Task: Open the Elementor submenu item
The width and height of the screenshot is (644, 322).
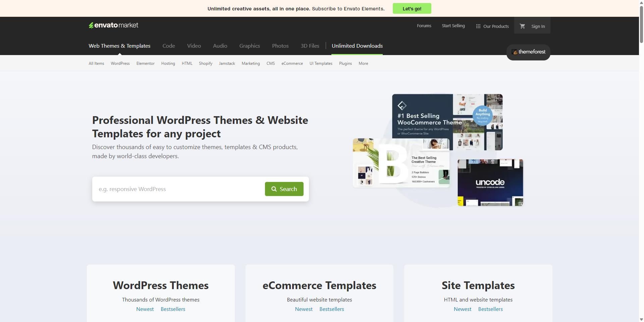Action: tap(145, 63)
